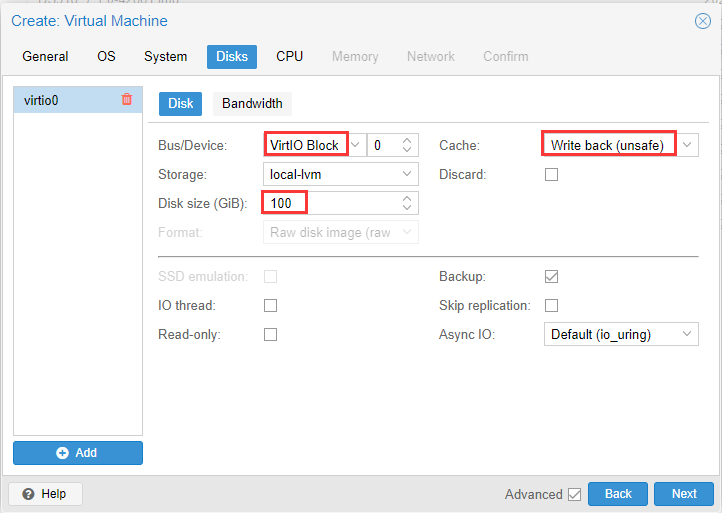
Task: Expand the Cache mode dropdown
Action: click(x=687, y=146)
